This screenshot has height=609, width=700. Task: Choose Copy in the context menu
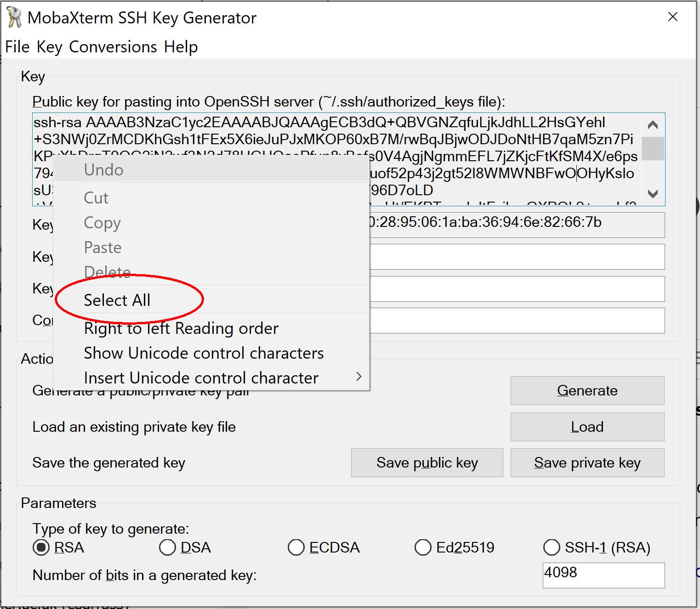point(211,222)
